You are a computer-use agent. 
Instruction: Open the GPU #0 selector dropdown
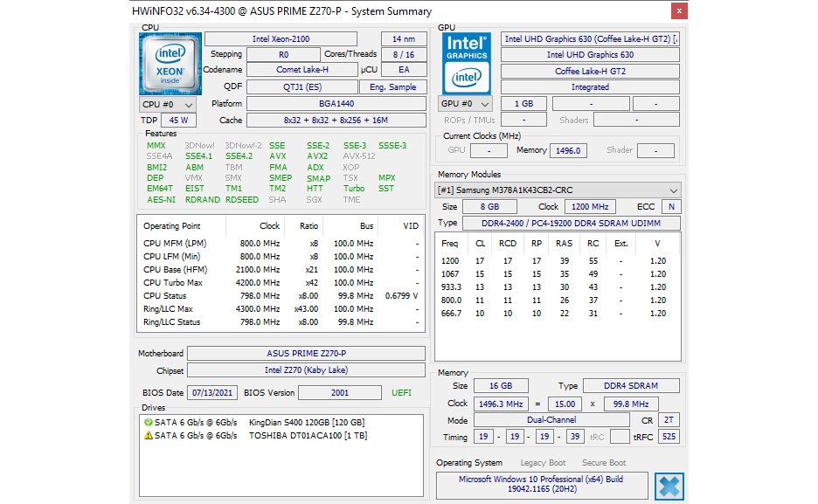[465, 104]
